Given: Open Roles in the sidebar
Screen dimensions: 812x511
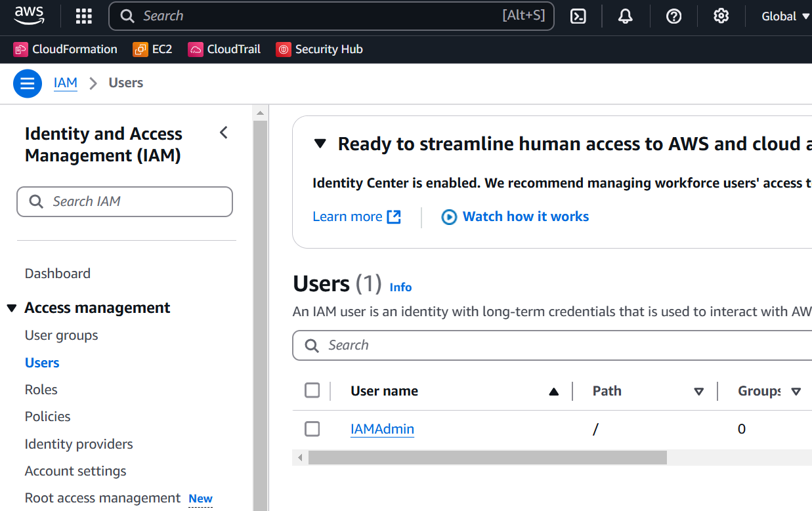Looking at the screenshot, I should (x=41, y=390).
